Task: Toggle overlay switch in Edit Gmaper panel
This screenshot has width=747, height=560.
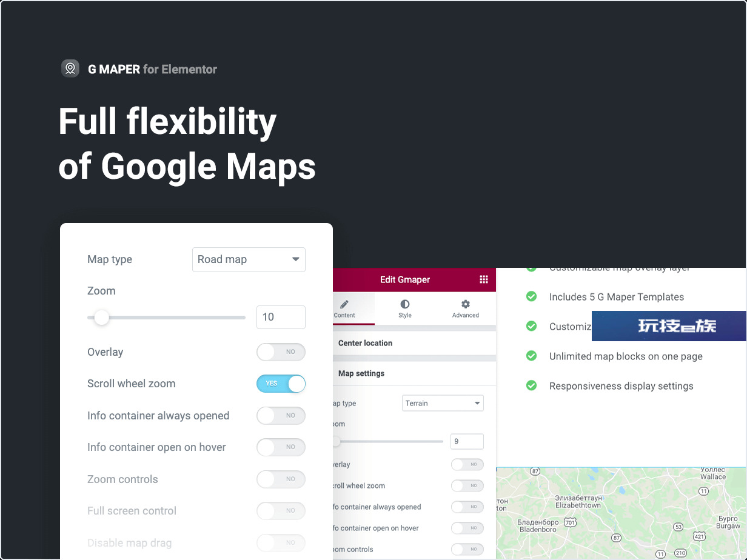Action: coord(467,464)
